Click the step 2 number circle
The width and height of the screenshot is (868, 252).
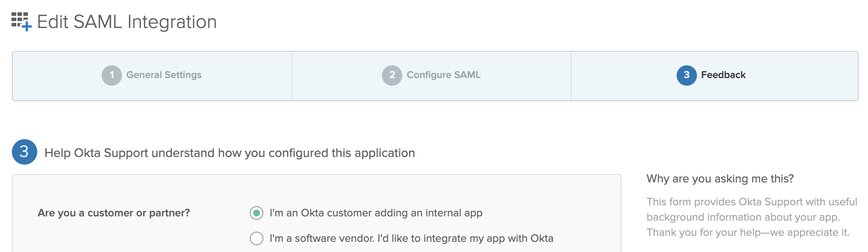(x=392, y=76)
